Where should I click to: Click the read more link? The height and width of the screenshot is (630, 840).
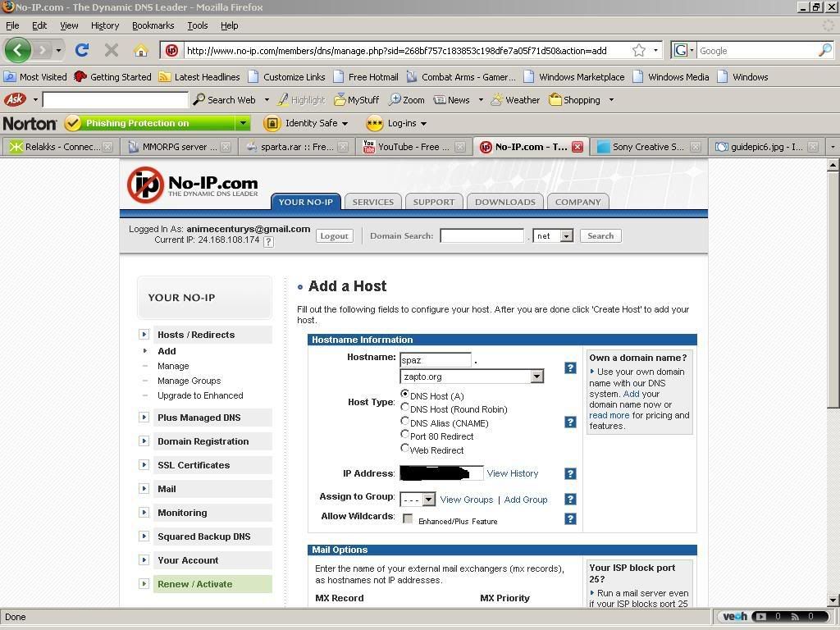tap(609, 415)
